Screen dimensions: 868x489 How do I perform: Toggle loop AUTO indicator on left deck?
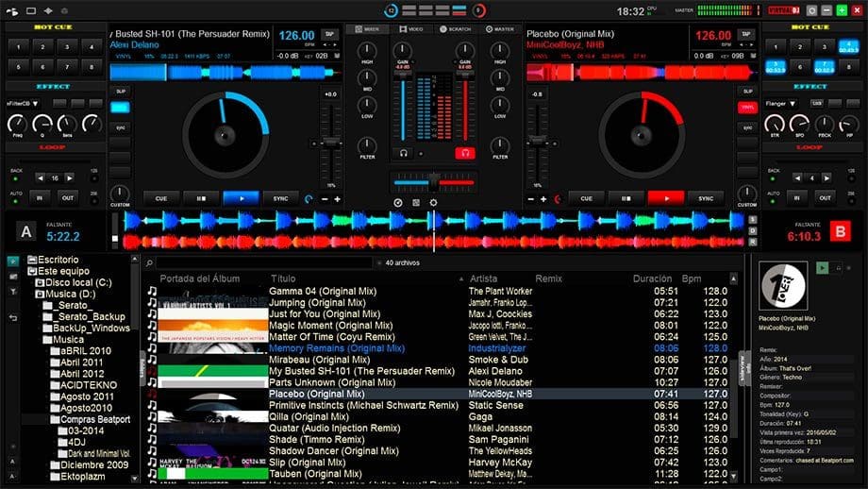pos(15,201)
